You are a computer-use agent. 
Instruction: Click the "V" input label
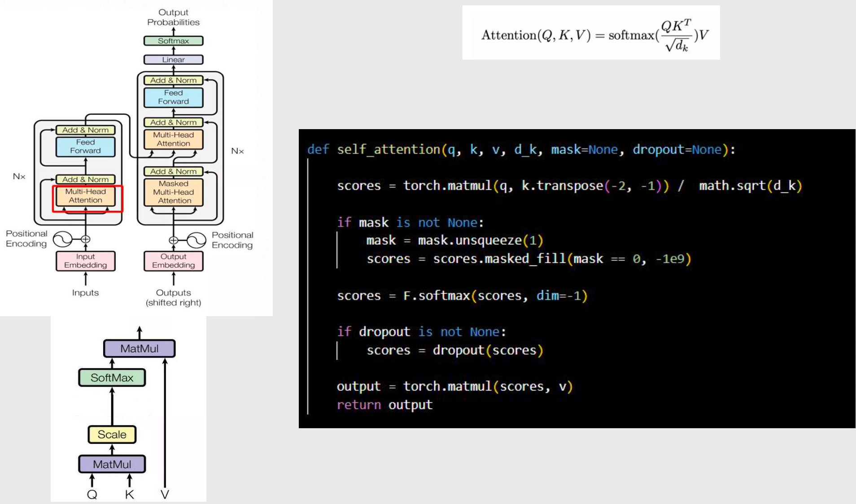165,495
